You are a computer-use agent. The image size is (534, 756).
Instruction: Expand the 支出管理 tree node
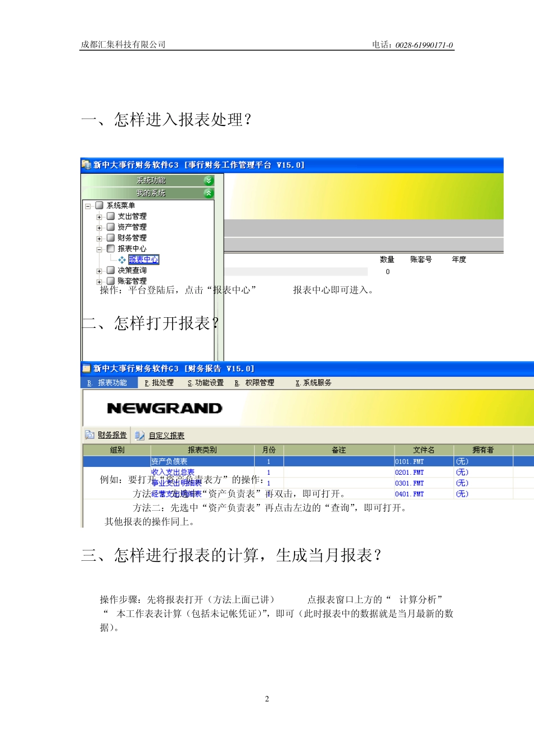[x=99, y=217]
